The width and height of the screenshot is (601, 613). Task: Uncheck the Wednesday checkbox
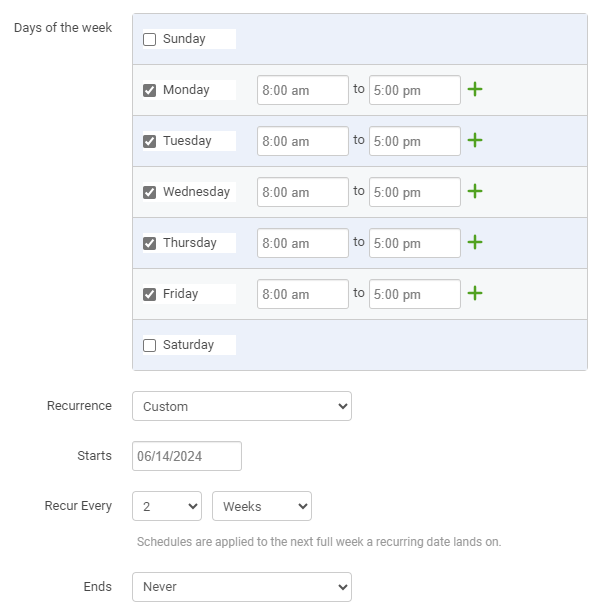tap(149, 192)
